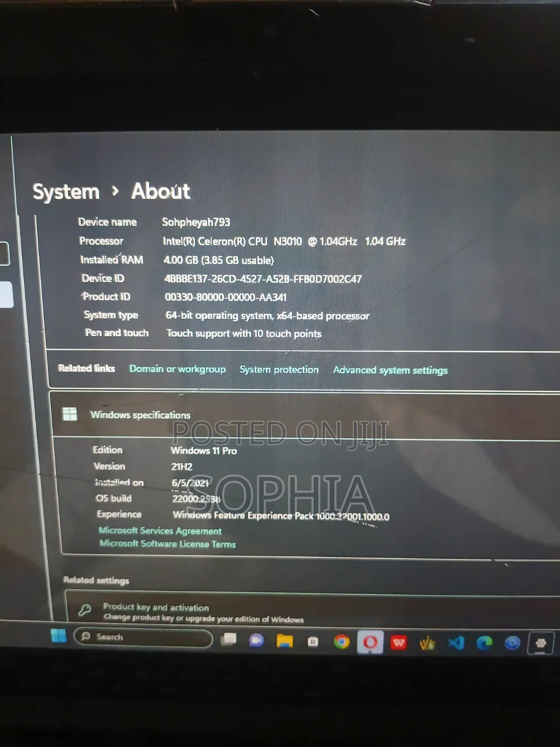The width and height of the screenshot is (560, 747).
Task: Open Domain or workgroup link
Action: (177, 369)
